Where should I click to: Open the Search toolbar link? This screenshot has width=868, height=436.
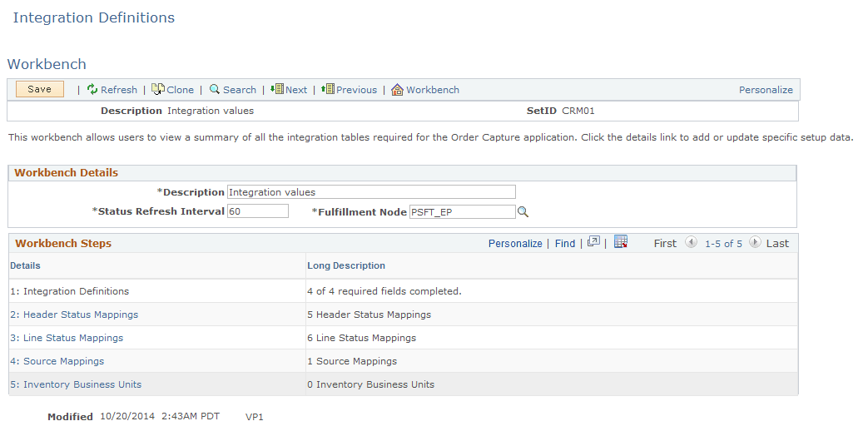click(x=239, y=90)
